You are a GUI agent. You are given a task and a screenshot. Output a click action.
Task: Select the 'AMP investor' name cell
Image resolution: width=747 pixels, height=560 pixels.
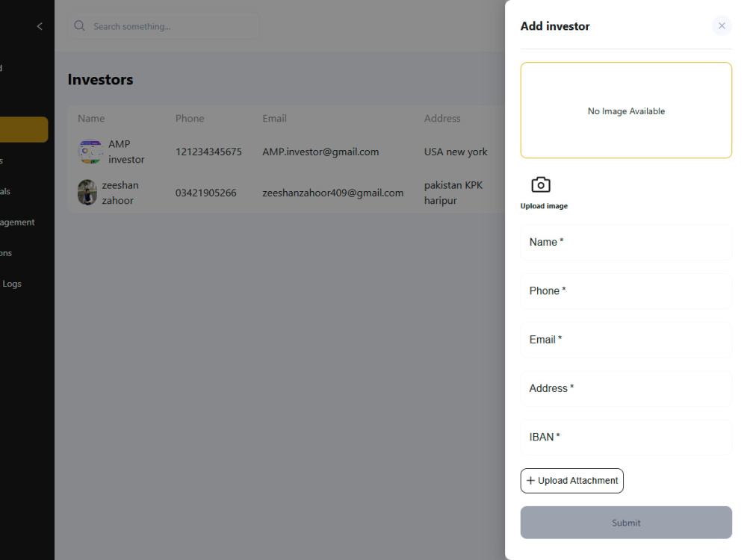pos(126,152)
